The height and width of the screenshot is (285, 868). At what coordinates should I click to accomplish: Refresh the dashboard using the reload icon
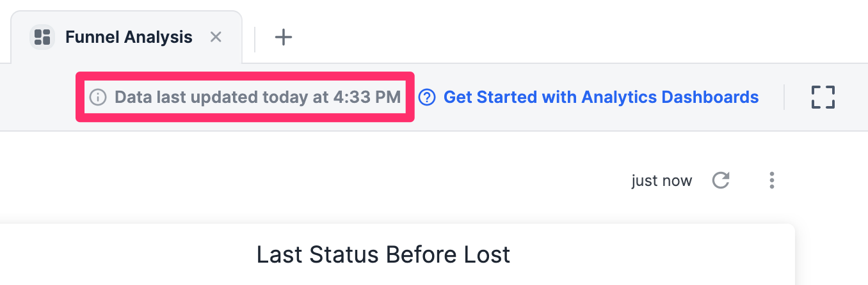coord(721,181)
